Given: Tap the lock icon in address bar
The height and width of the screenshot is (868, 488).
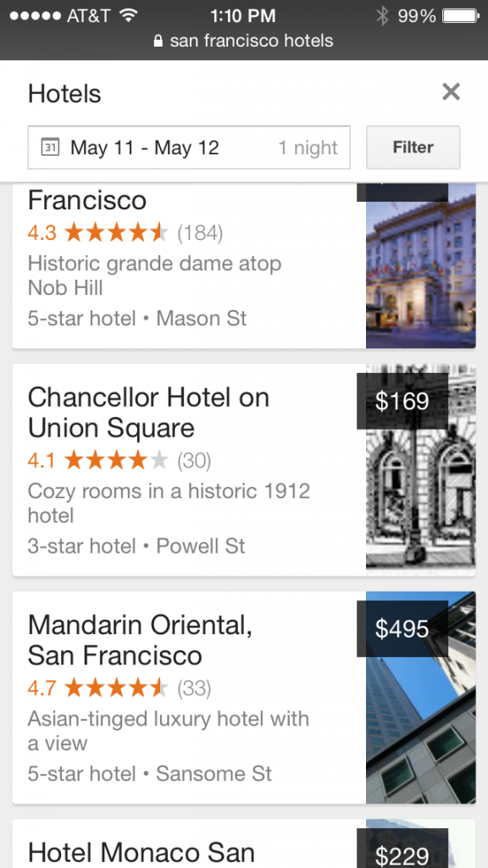Looking at the screenshot, I should click(158, 41).
